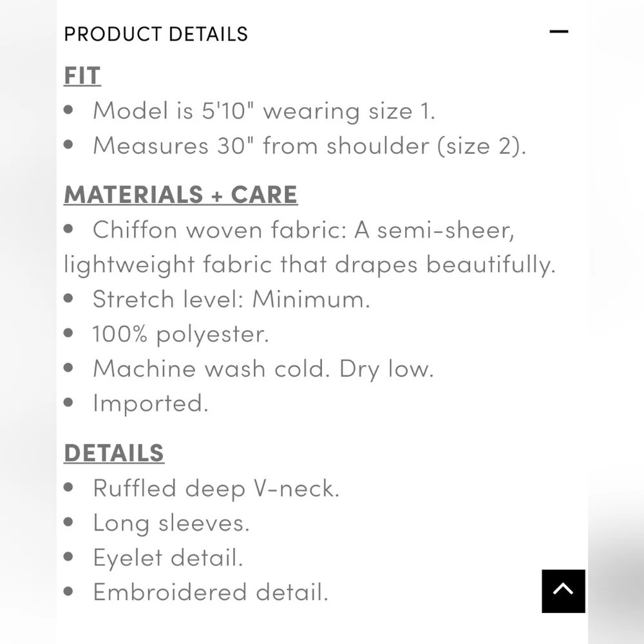Click the "Eyelet detail" item
This screenshot has width=644, height=644.
[x=167, y=558]
